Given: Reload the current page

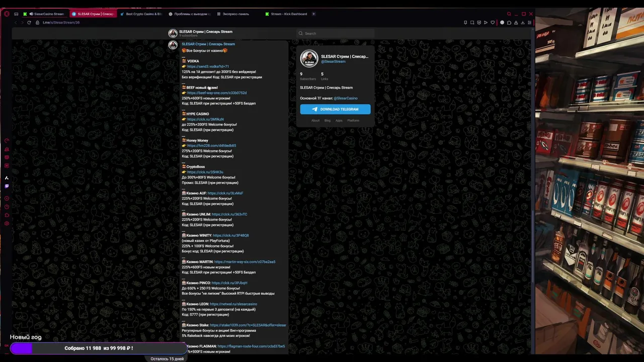Looking at the screenshot, I should coord(29,23).
